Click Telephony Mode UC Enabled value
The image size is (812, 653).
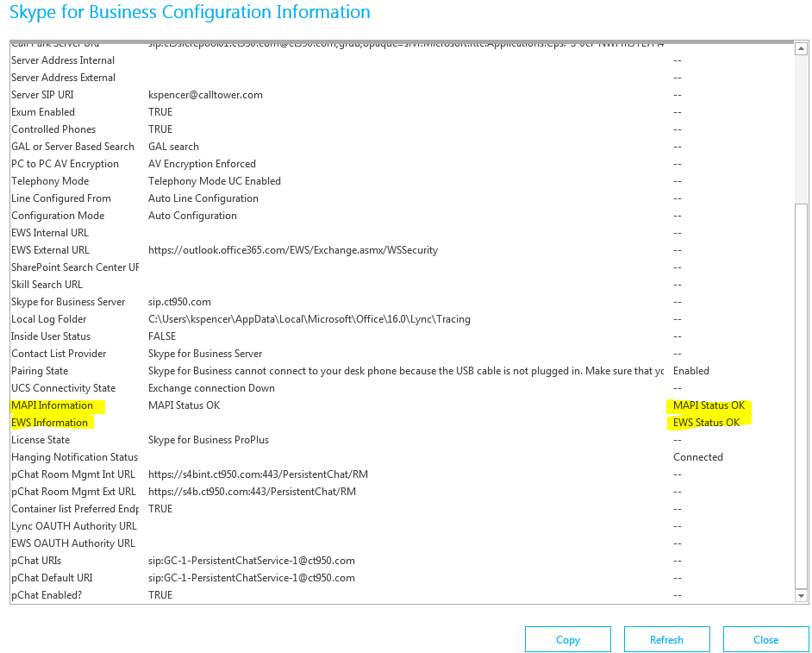pos(215,181)
